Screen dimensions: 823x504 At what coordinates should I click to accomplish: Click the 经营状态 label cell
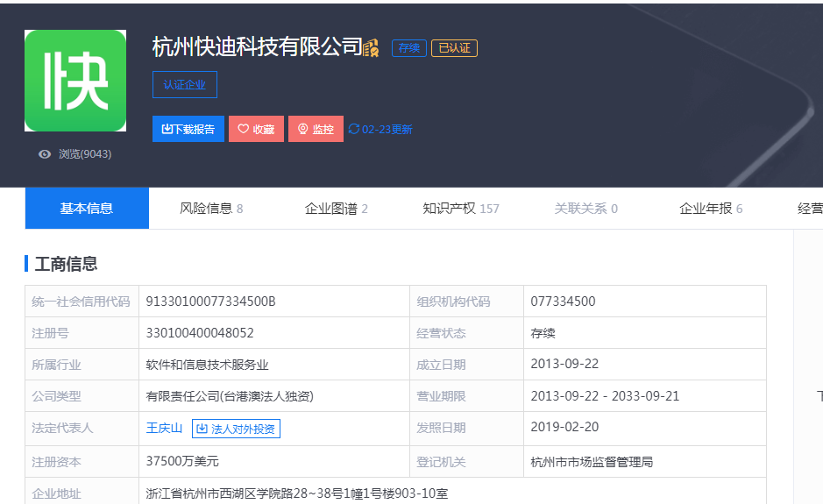(x=466, y=333)
